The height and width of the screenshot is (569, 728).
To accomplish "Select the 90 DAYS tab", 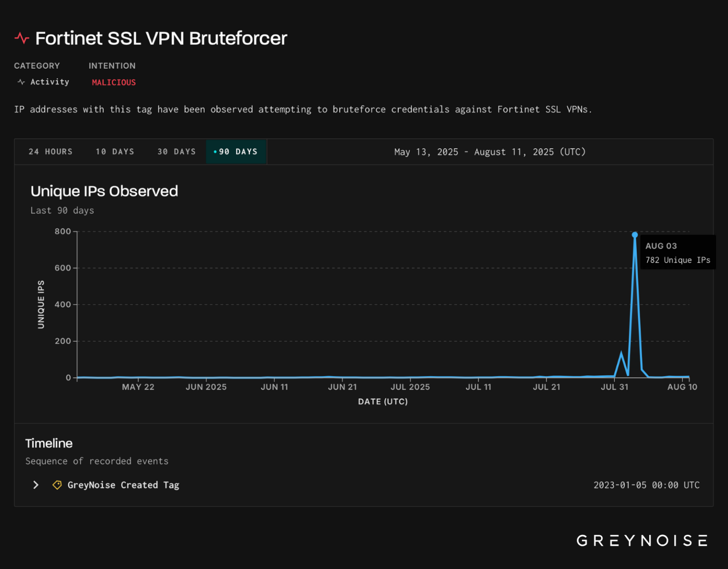I will (237, 152).
